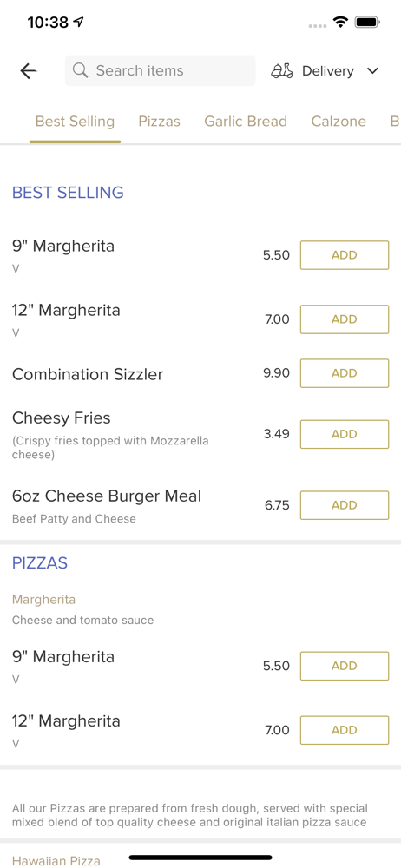Image resolution: width=401 pixels, height=868 pixels.
Task: Switch to the Pizzas tab
Action: 160,122
